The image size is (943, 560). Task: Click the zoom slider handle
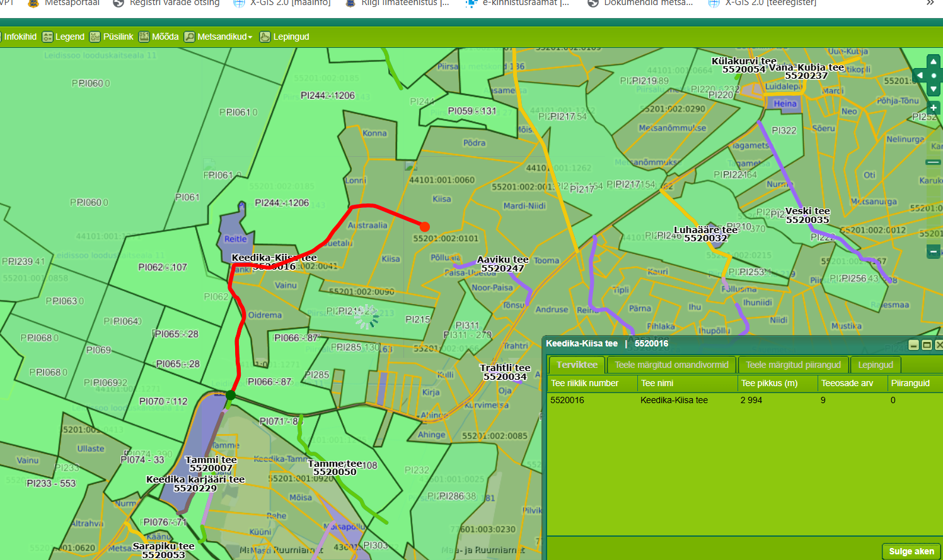point(934,163)
